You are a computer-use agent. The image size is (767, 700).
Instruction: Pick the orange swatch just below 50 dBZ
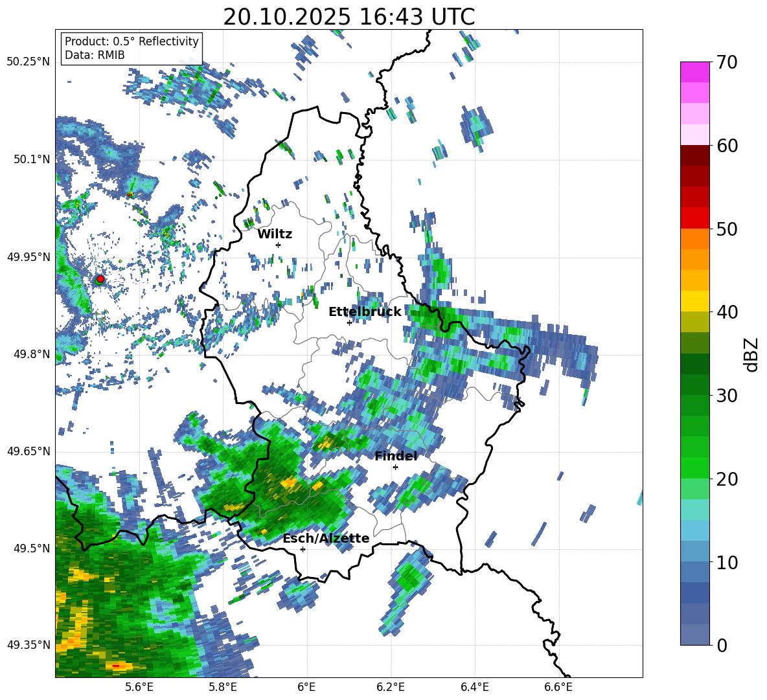coord(694,239)
